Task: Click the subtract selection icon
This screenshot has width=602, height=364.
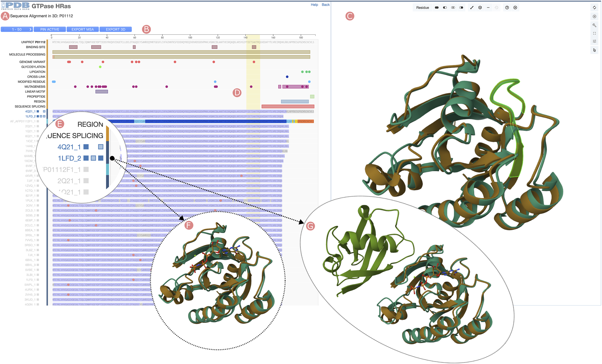Action: point(445,7)
